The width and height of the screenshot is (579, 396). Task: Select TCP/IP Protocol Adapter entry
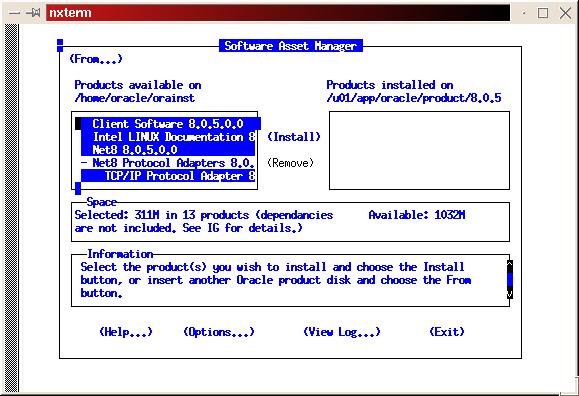pos(168,176)
